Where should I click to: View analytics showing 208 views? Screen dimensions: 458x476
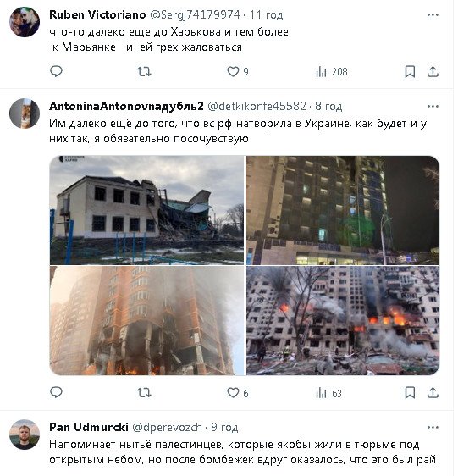coord(331,72)
